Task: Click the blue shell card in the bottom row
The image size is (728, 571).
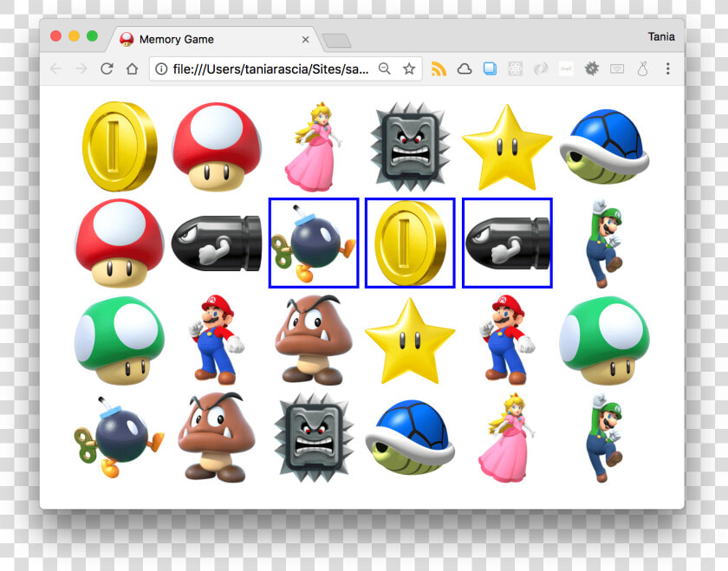Action: 411,438
